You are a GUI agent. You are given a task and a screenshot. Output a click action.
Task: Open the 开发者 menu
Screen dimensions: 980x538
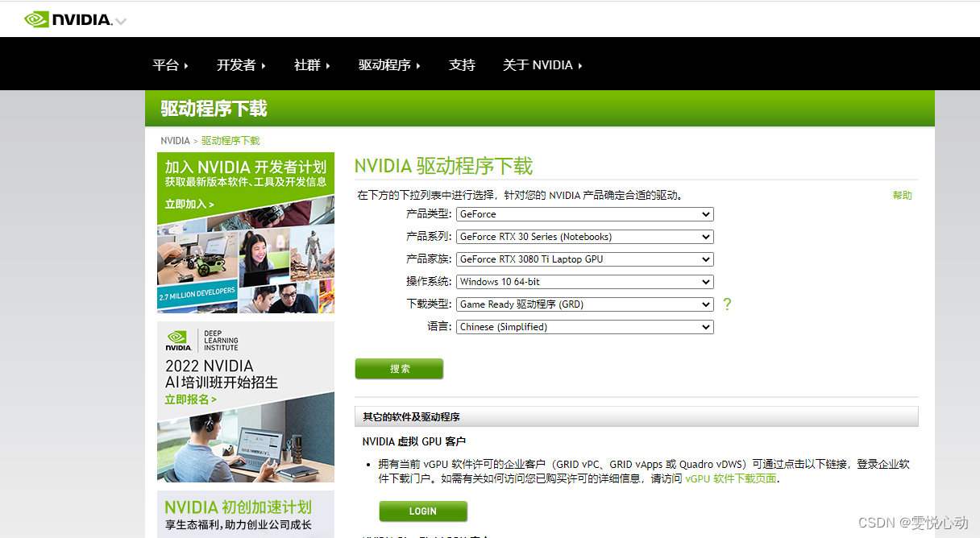[241, 65]
